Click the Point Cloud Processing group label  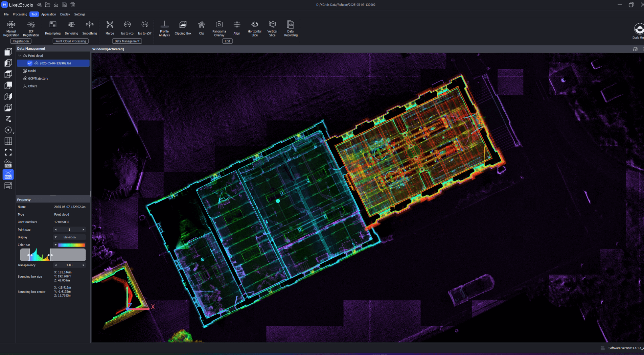point(71,41)
